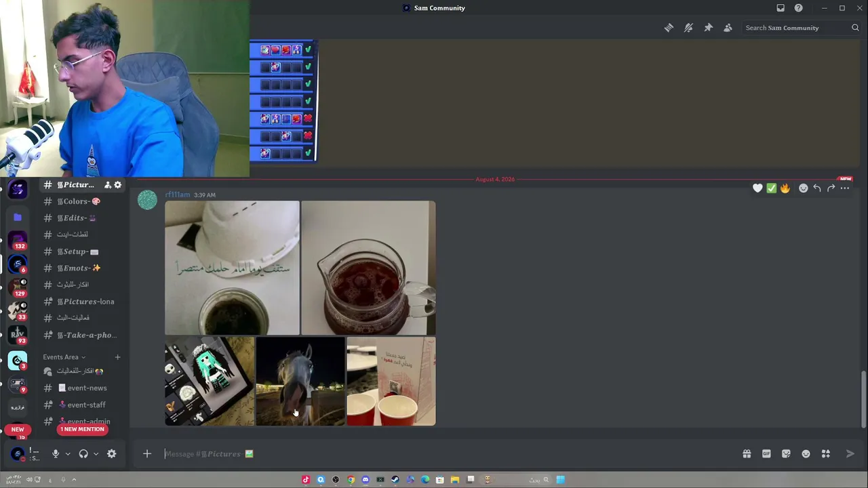Search Sam Community field
This screenshot has width=868, height=488.
tap(802, 28)
